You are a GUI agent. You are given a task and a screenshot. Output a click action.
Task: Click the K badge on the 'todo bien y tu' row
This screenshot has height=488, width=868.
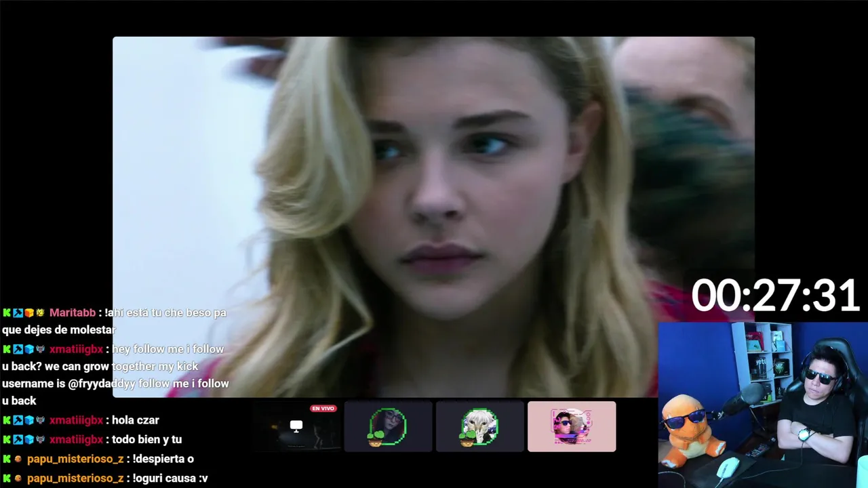click(7, 439)
